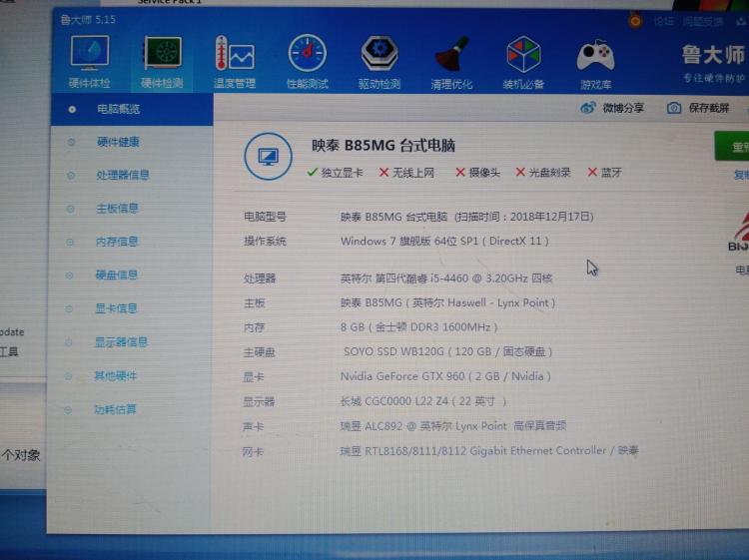Click the 独立显卡 check status

click(x=336, y=173)
